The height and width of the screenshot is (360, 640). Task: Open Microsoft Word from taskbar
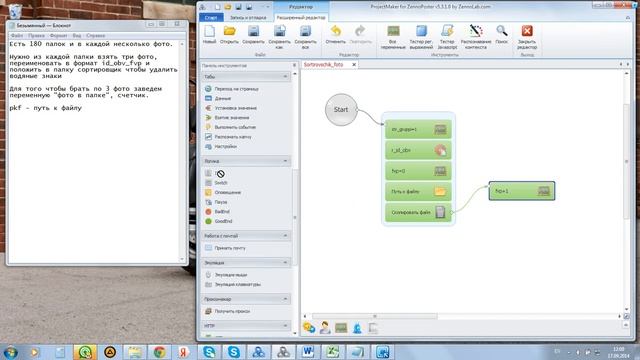coord(308,352)
